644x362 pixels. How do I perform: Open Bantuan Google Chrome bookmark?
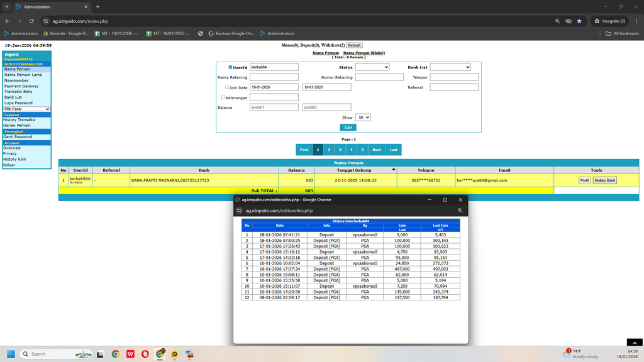pos(231,34)
